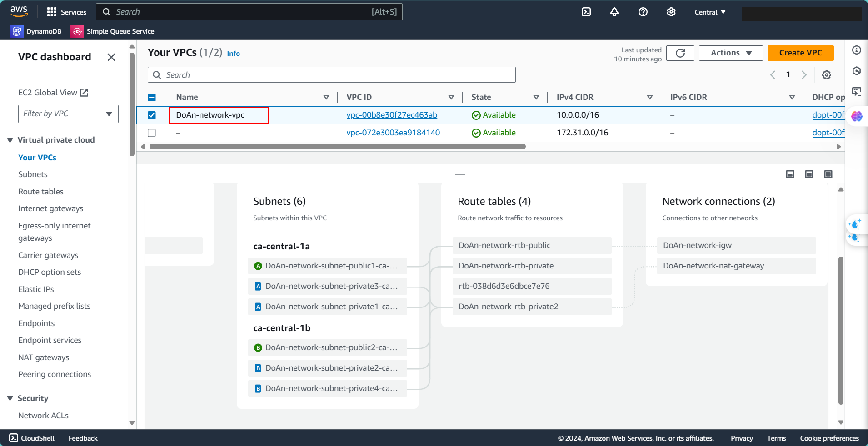868x446 pixels.
Task: Click the panel resize handle
Action: click(460, 174)
